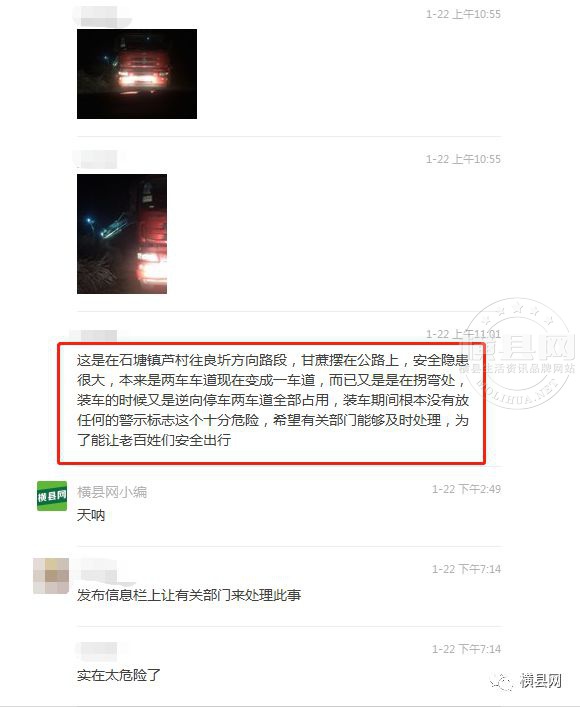Open the second tall truck photo
This screenshot has width=580, height=707.
pyautogui.click(x=122, y=234)
